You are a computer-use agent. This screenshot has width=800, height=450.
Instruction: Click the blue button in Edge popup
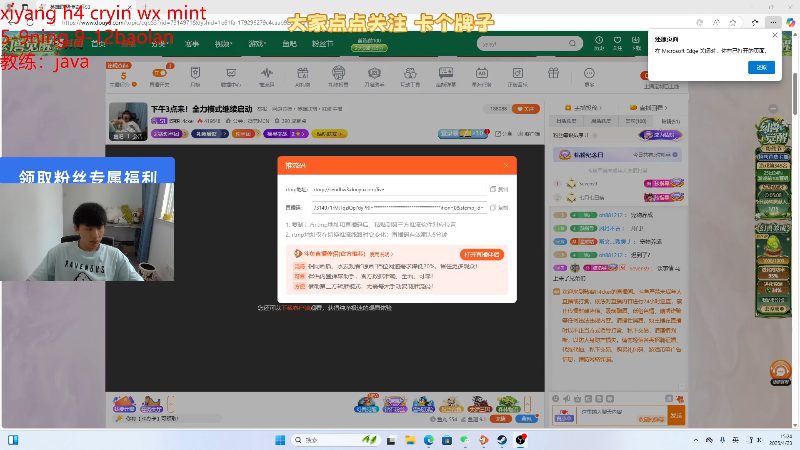761,67
